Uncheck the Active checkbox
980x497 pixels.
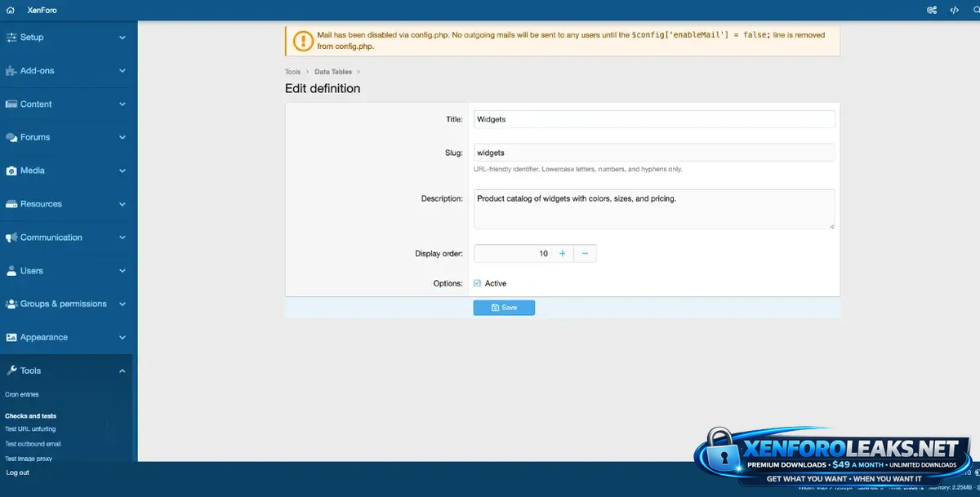478,283
